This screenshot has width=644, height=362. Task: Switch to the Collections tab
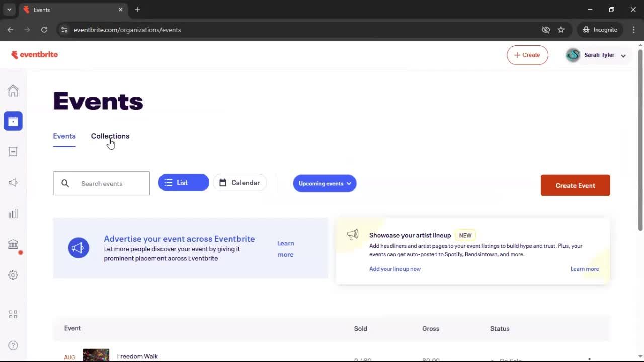click(x=110, y=136)
